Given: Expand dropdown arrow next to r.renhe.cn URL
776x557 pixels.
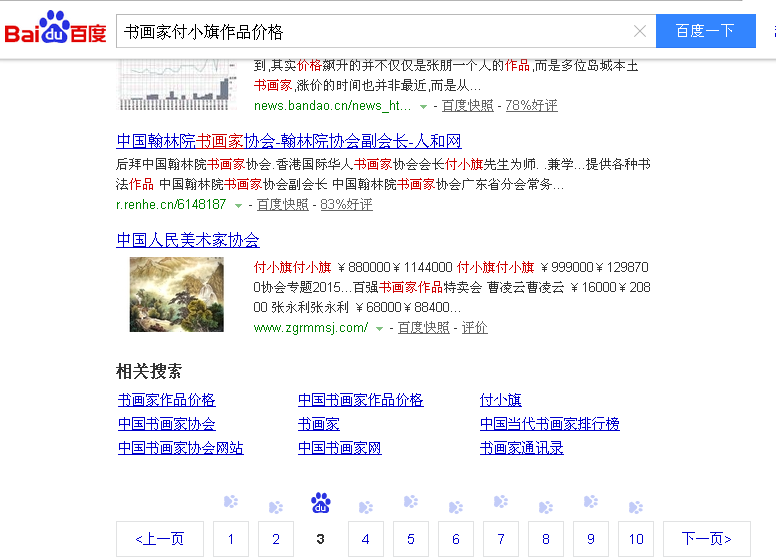Looking at the screenshot, I should point(238,205).
